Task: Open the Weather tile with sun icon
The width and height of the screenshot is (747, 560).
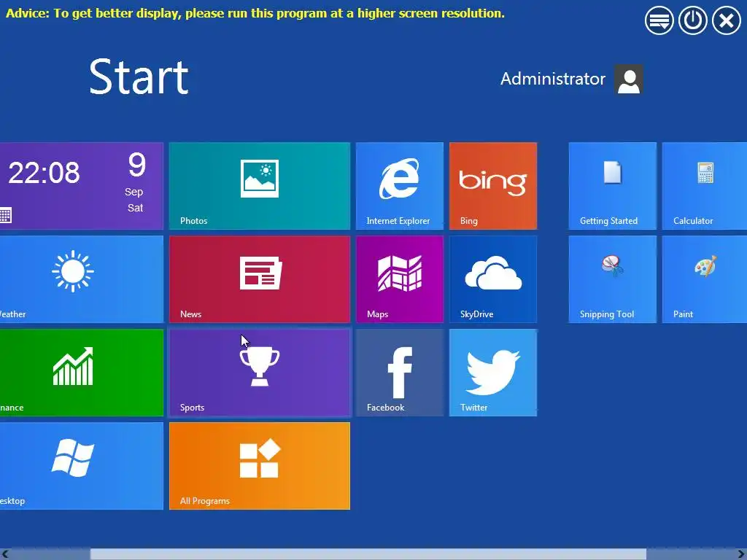Action: pyautogui.click(x=82, y=279)
